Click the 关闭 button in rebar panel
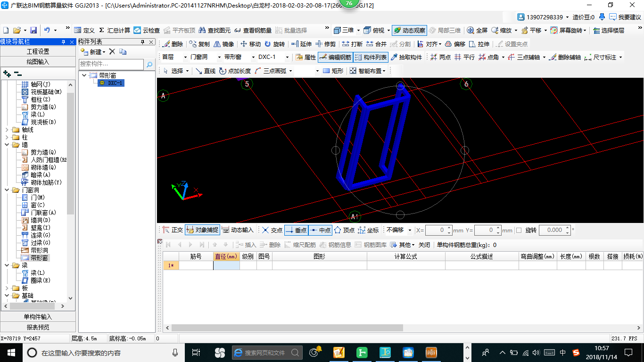Screen dimensions: 644x362 click(424, 245)
